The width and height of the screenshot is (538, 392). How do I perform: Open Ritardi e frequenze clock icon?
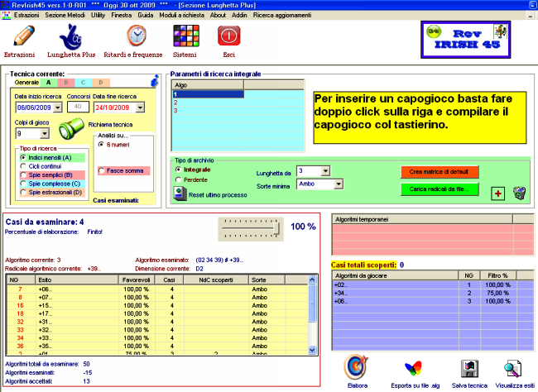point(137,36)
